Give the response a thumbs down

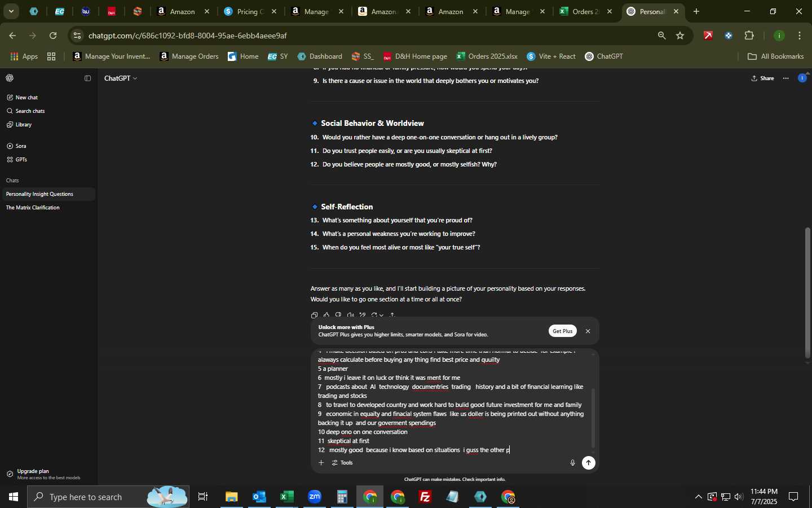[x=338, y=315]
